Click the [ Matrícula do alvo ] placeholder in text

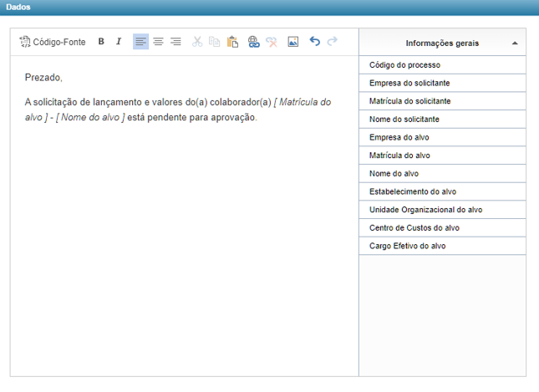(303, 102)
